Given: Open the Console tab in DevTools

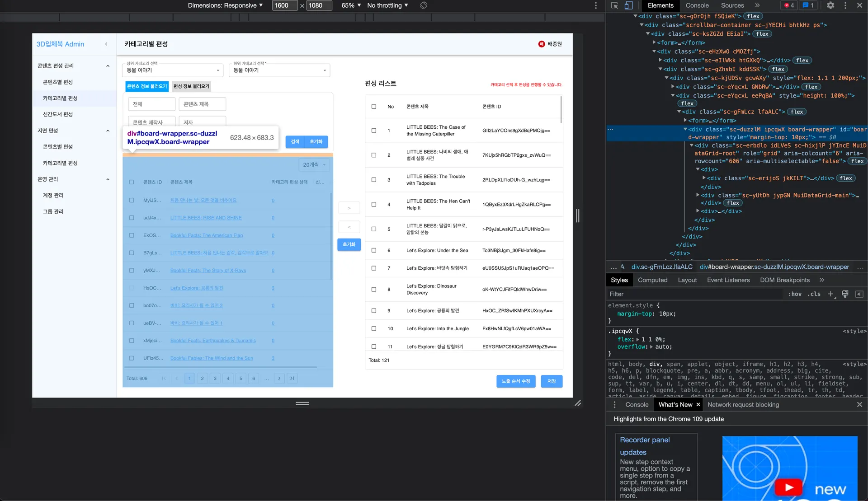Looking at the screenshot, I should point(697,5).
